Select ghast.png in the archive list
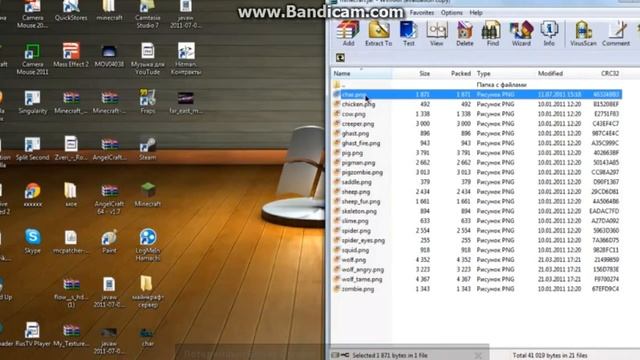 point(477,133)
